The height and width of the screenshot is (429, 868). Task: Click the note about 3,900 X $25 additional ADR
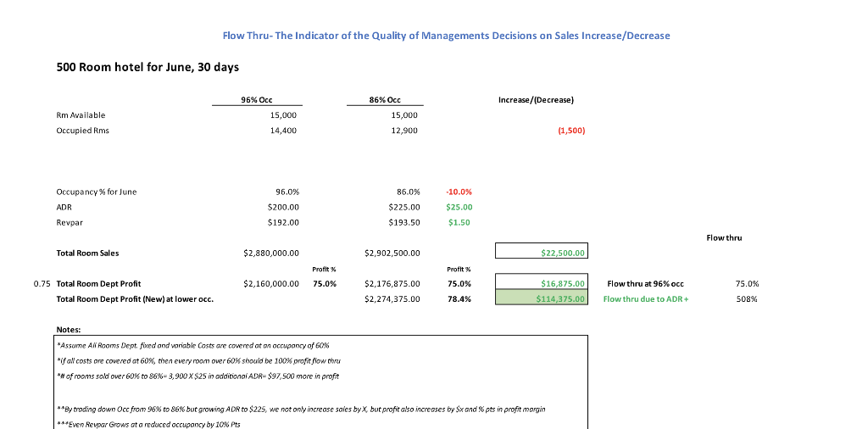coord(198,376)
